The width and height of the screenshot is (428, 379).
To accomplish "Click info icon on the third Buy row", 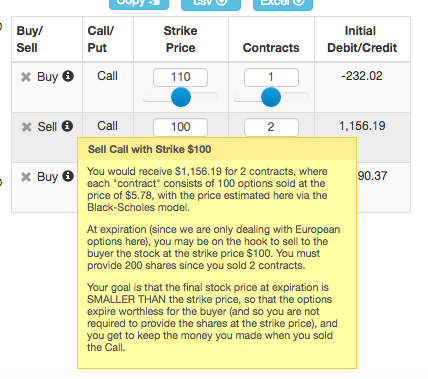I will pos(68,176).
